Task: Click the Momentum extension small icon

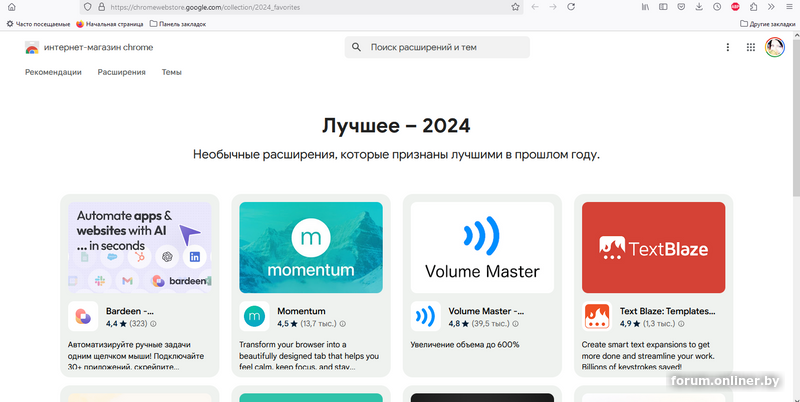Action: coord(254,316)
